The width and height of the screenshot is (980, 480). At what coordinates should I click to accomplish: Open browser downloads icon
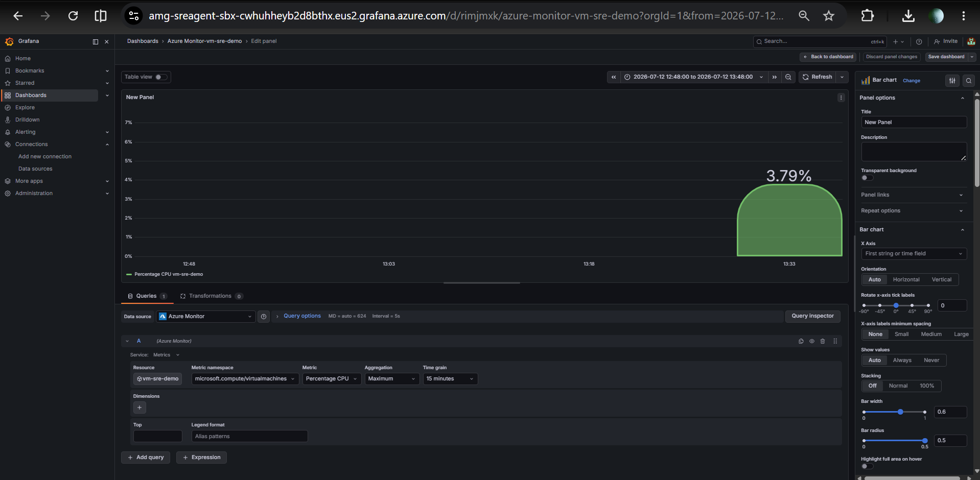pos(908,16)
